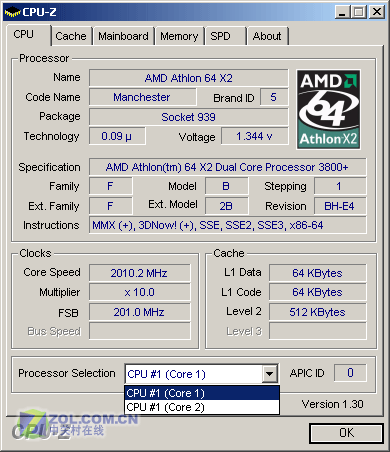Click the CPU-Z title bar app icon
This screenshot has width=390, height=452.
tap(12, 12)
